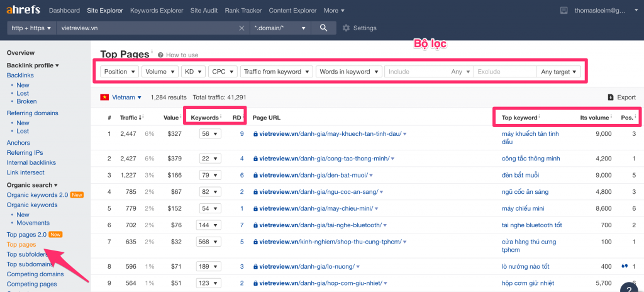
Task: Open Site Audit tool
Action: 204,10
